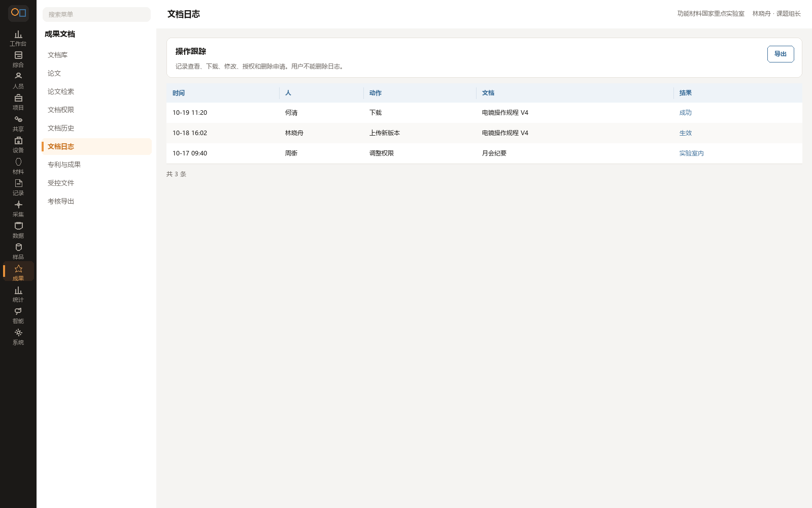Image resolution: width=812 pixels, height=508 pixels.
Task: Go to 人员 in the sidebar
Action: pos(18,81)
